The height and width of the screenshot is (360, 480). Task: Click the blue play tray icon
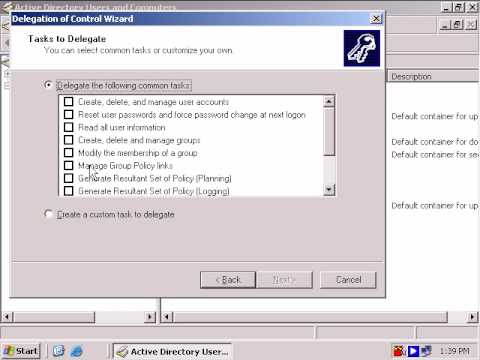coord(413,351)
